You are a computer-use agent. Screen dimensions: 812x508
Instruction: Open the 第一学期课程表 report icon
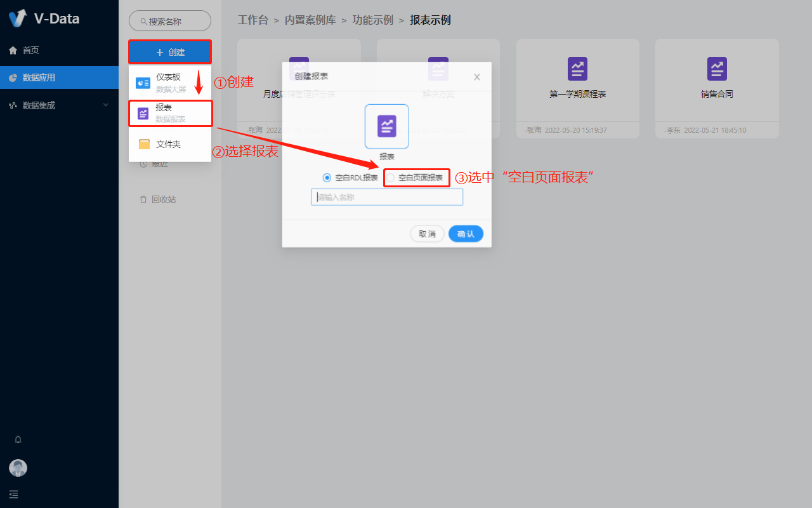pos(577,69)
